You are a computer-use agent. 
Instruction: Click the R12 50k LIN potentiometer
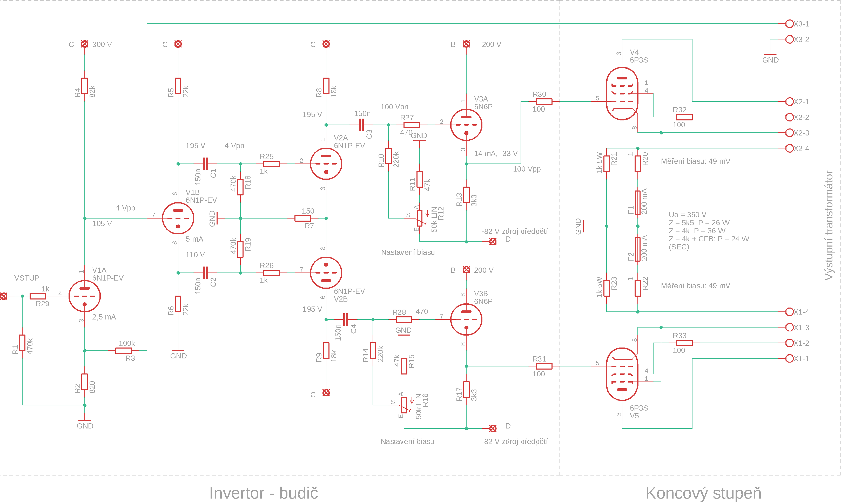click(x=420, y=218)
